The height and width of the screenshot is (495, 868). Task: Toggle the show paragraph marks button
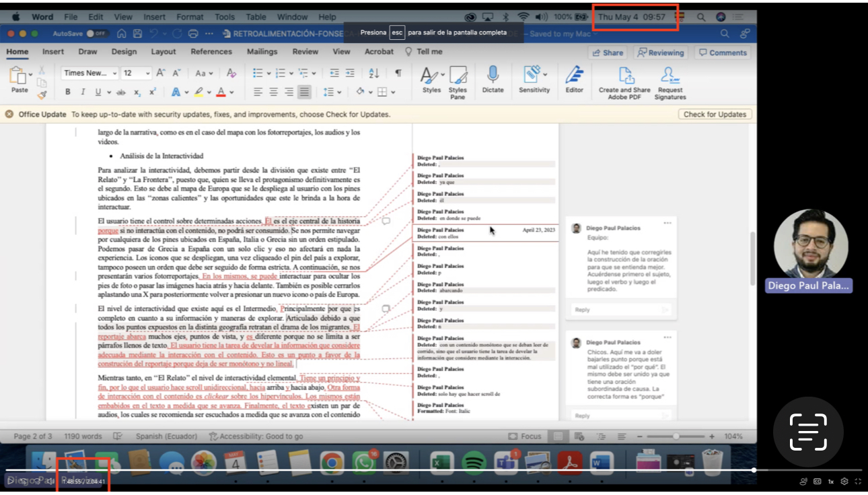(398, 73)
